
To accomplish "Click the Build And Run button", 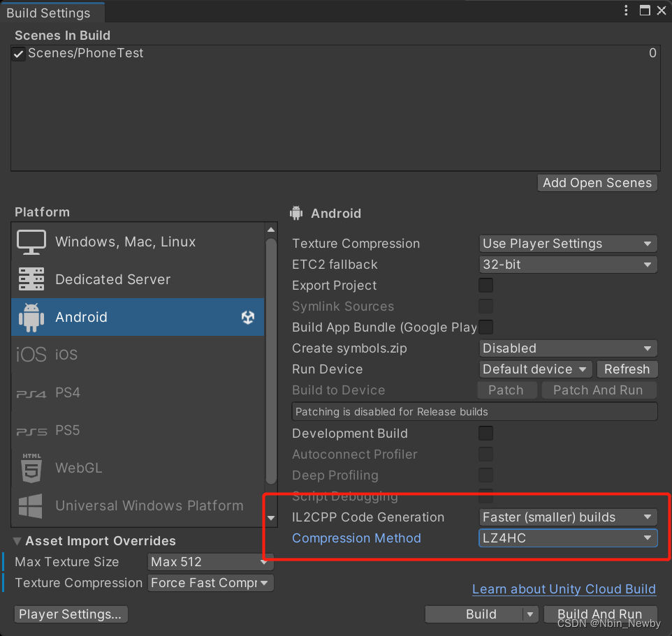I will 600,614.
